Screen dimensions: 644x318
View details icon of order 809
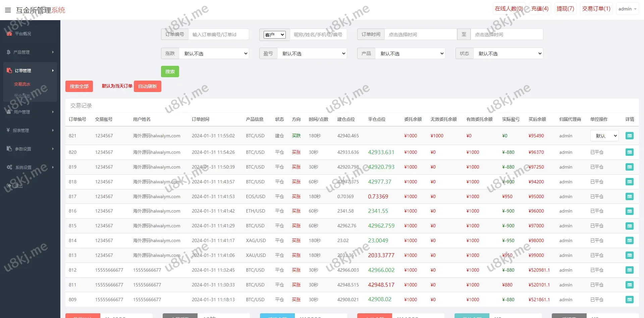point(629,300)
